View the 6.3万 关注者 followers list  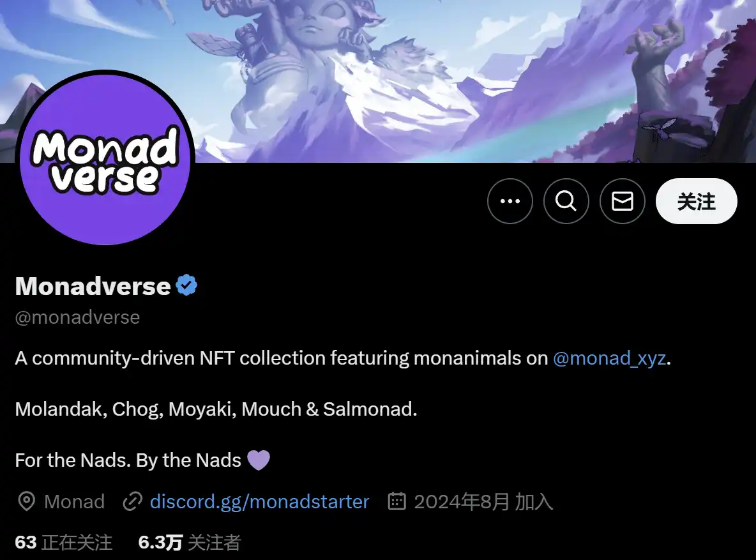(x=190, y=543)
